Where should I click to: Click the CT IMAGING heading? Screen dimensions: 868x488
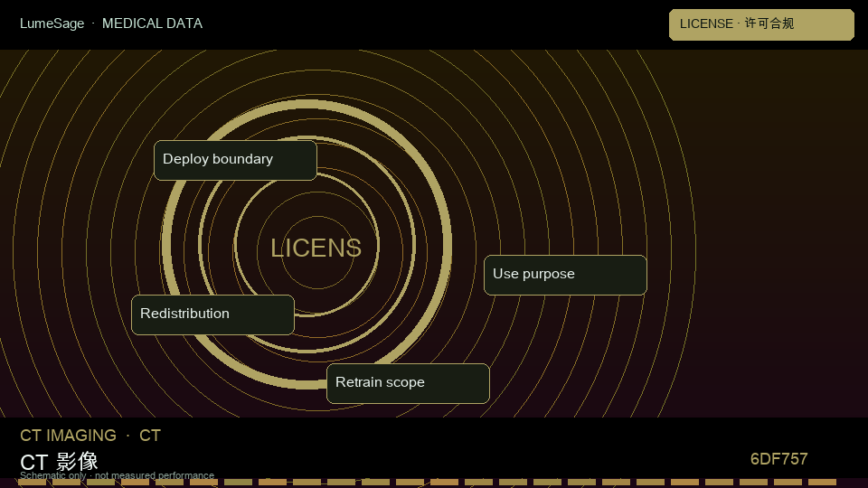click(68, 436)
